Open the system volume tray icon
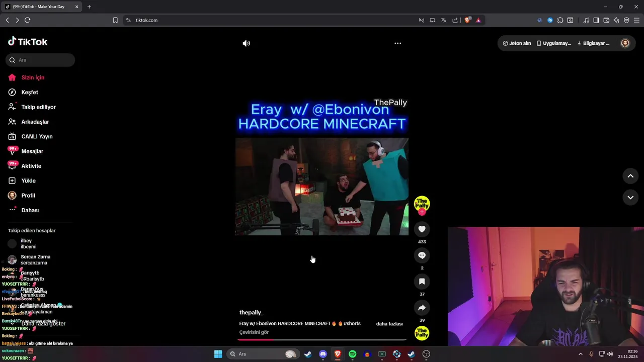Viewport: 644px width, 362px height. pyautogui.click(x=610, y=354)
